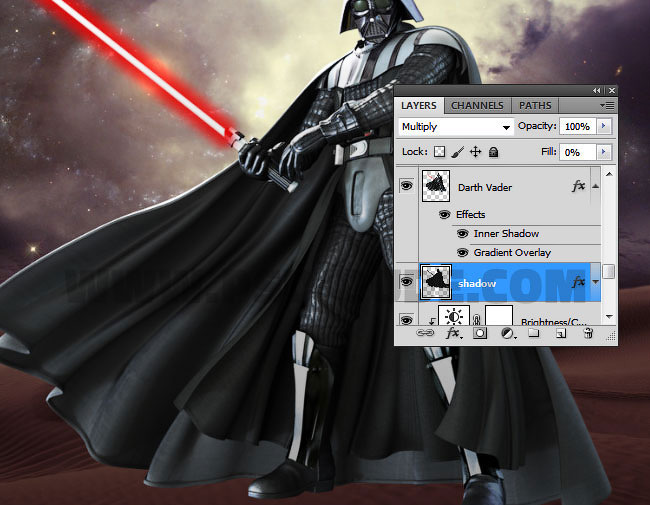Hide the Gradient Overlay effect
Screen dimensions: 650x505
(x=462, y=252)
